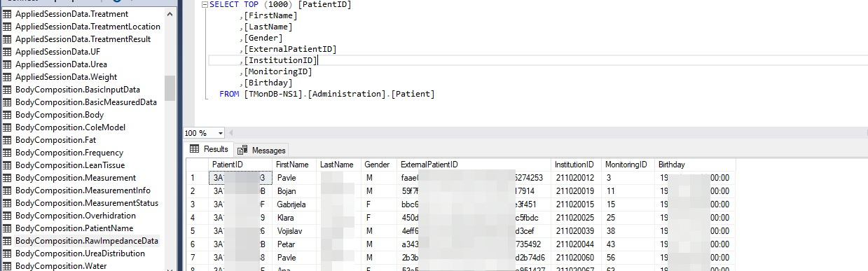Switch to the Messages tab
The image size is (868, 271).
(261, 150)
